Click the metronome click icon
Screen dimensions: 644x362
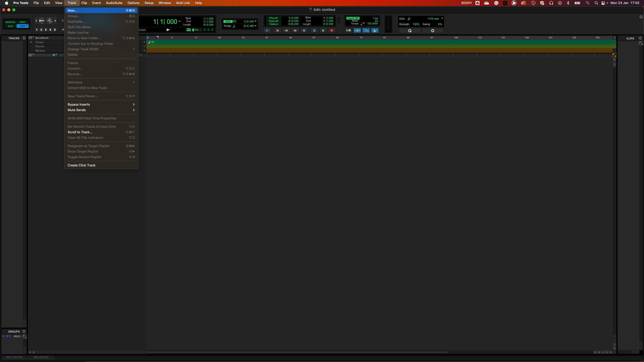coord(357,30)
